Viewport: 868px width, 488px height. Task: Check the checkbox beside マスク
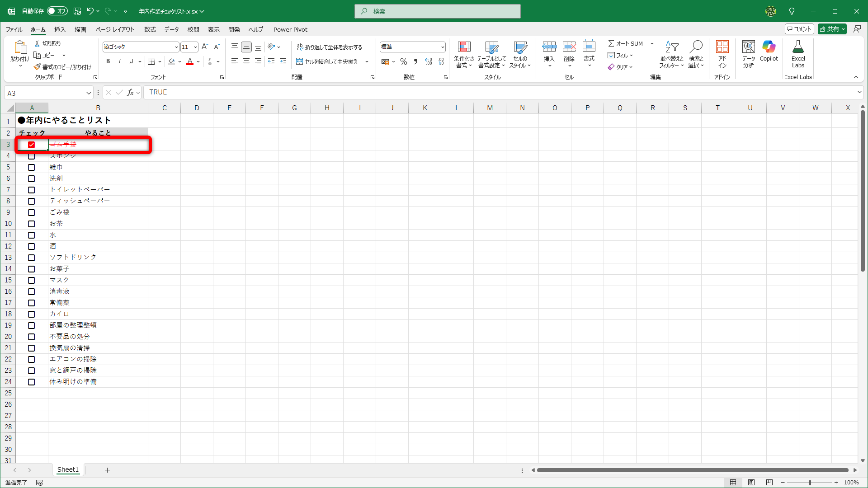(31, 280)
